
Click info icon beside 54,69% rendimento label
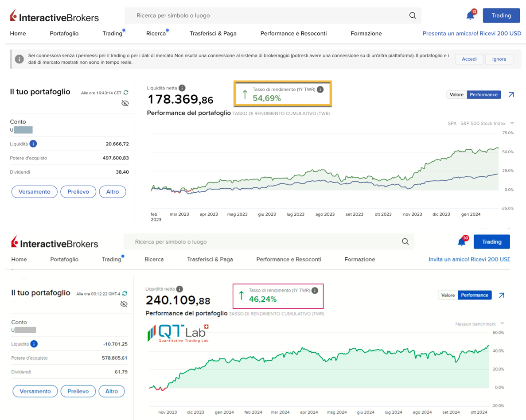320,89
